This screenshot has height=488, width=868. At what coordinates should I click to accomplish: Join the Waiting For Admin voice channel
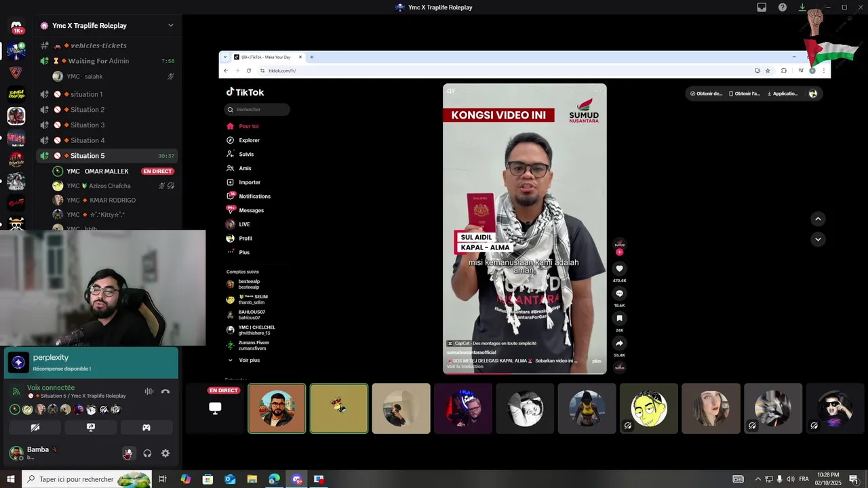(x=108, y=61)
